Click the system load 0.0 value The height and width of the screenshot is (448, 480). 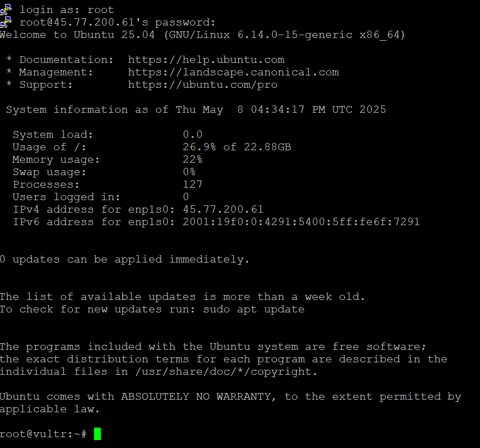pos(193,134)
